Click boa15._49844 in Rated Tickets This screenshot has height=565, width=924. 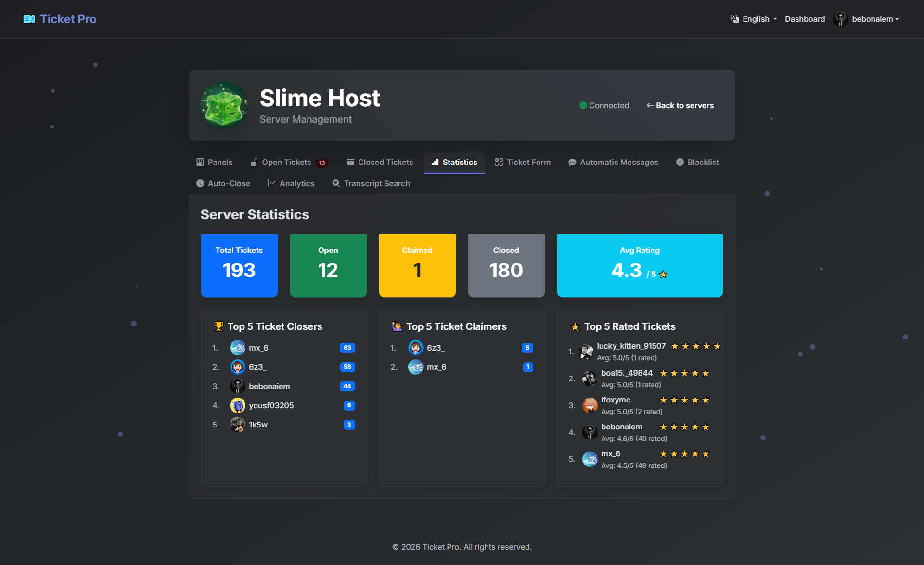[627, 373]
